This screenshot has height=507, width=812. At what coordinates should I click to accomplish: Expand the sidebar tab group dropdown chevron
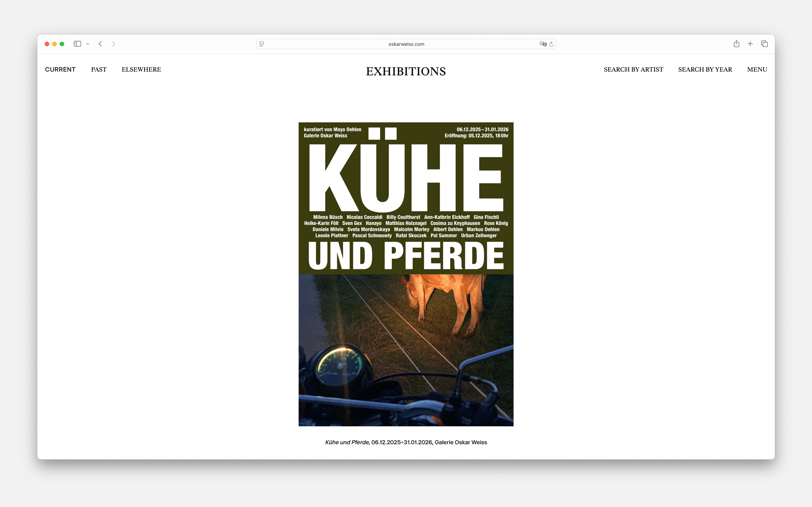tap(88, 44)
